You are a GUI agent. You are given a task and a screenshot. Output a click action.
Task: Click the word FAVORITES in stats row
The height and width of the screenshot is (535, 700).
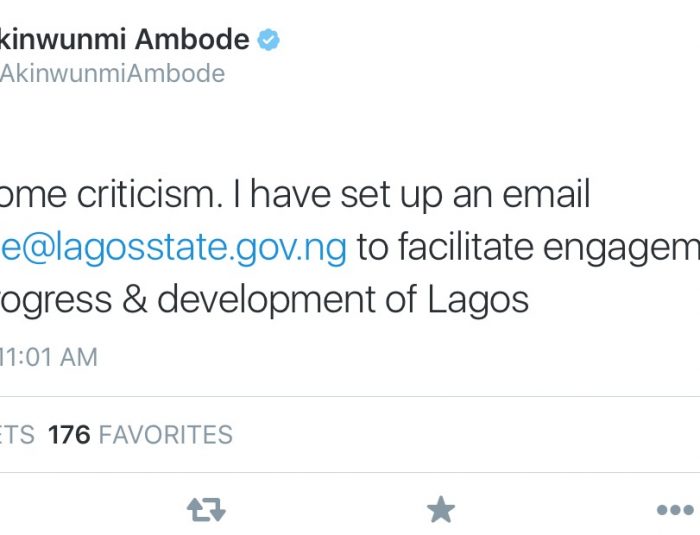click(x=166, y=435)
